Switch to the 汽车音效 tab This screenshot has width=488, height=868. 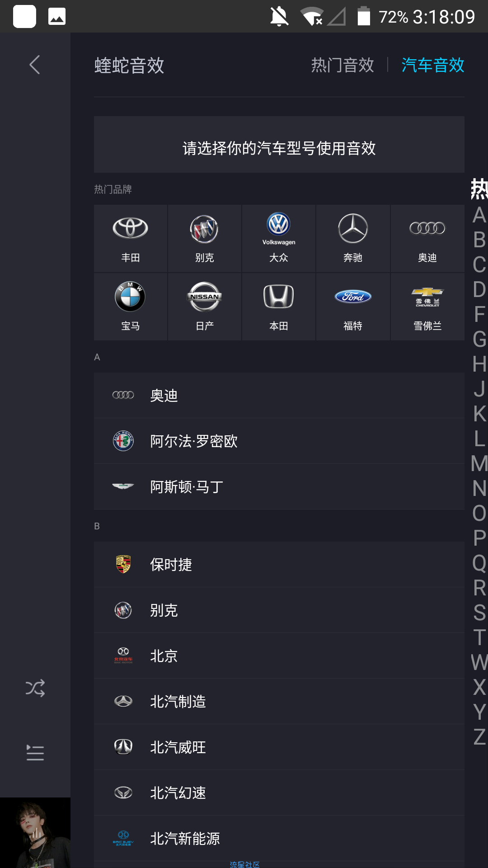pyautogui.click(x=433, y=65)
